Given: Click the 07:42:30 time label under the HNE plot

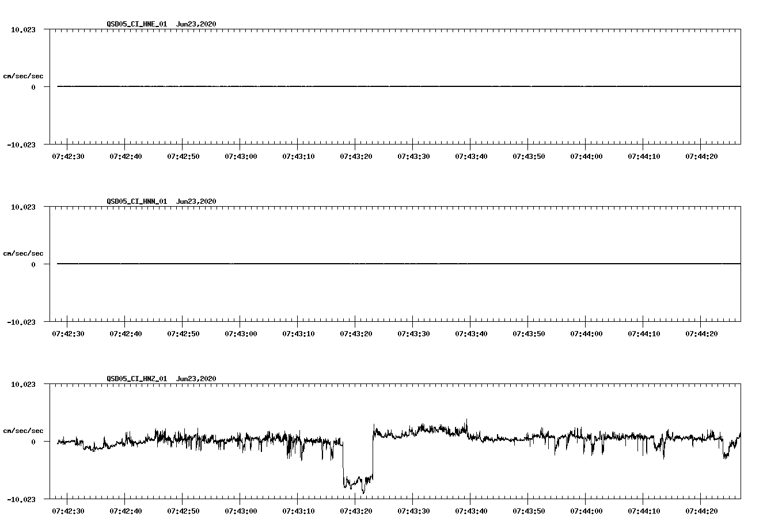Looking at the screenshot, I should (68, 156).
